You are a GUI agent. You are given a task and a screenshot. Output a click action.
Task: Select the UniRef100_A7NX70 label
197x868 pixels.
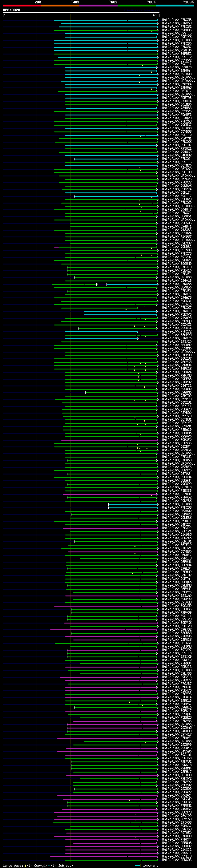coord(177,311)
